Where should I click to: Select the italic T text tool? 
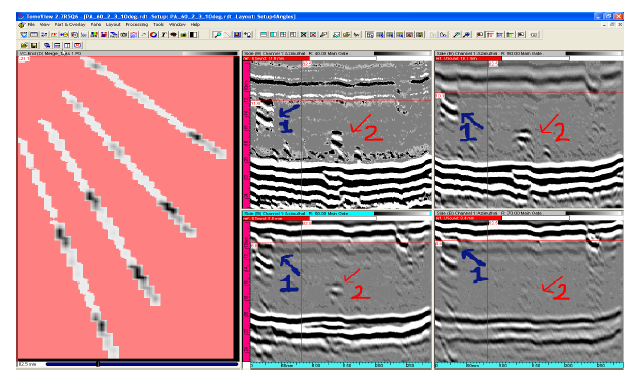(x=163, y=35)
